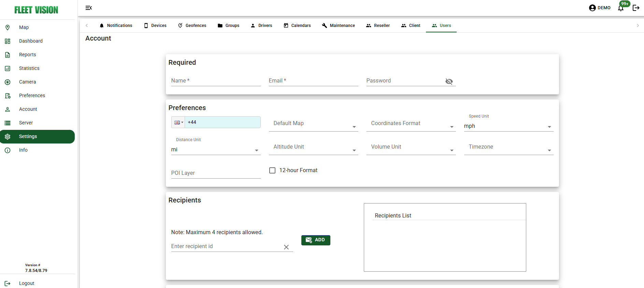This screenshot has width=644, height=288.
Task: Open the phone country flag selector
Action: pos(178,122)
